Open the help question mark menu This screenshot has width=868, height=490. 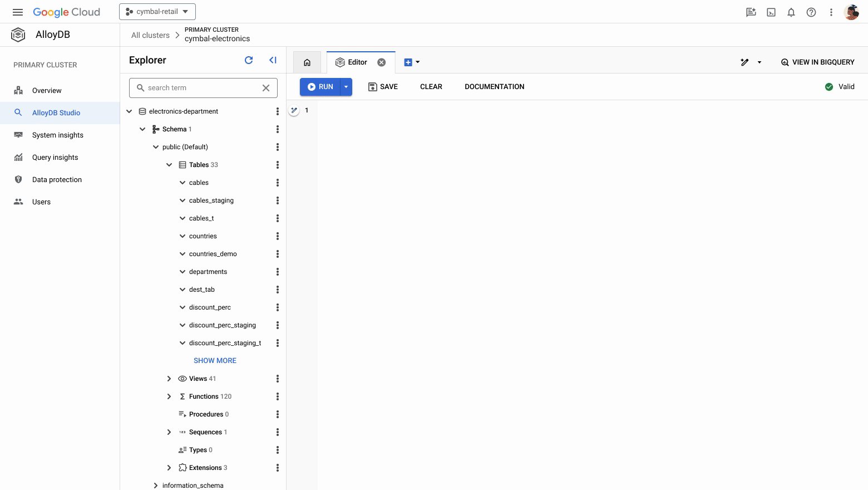point(811,12)
